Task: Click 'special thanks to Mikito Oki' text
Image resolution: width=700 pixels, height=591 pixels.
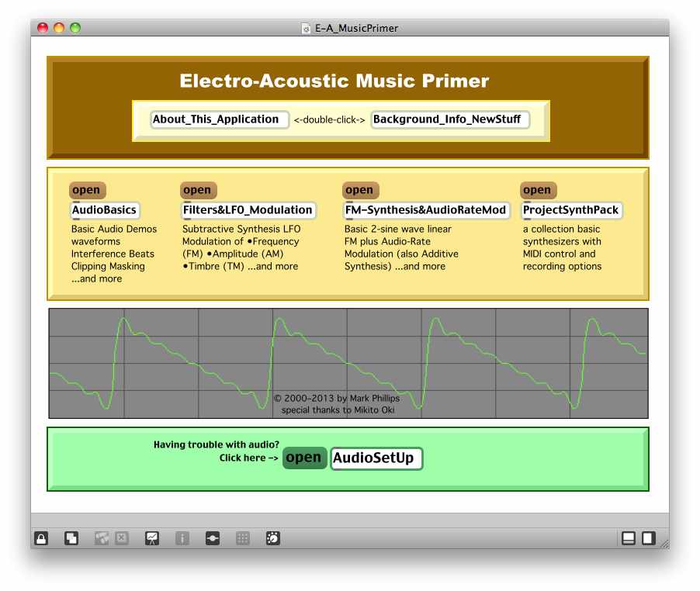Action: click(x=338, y=410)
